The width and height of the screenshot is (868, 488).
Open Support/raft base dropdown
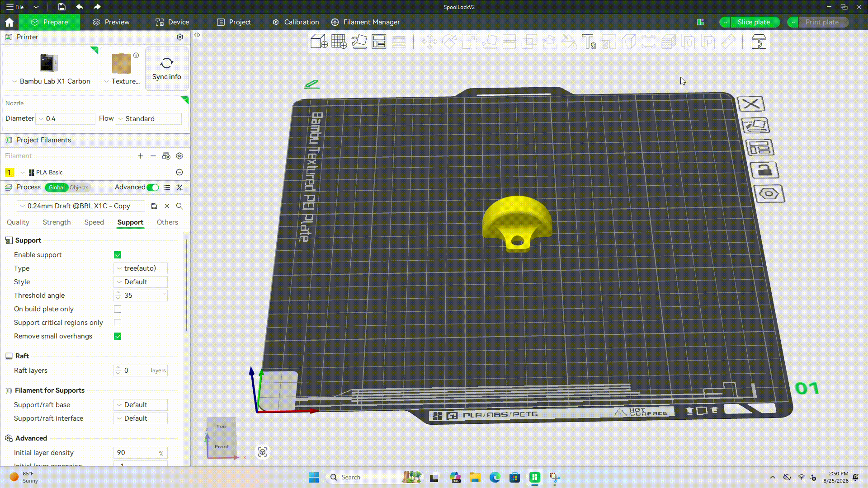[141, 405]
